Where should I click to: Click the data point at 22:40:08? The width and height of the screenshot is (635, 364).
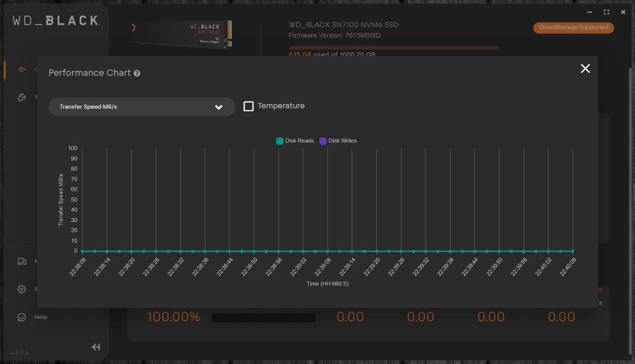click(573, 251)
